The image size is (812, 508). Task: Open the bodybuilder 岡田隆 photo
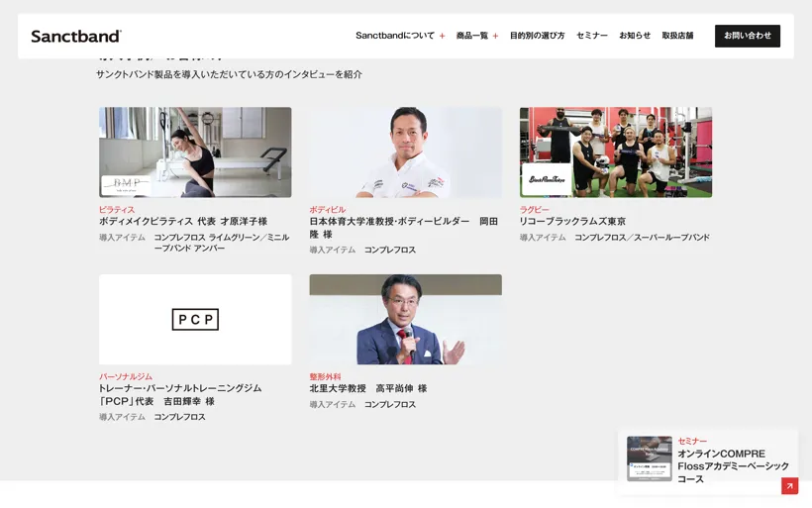[405, 152]
